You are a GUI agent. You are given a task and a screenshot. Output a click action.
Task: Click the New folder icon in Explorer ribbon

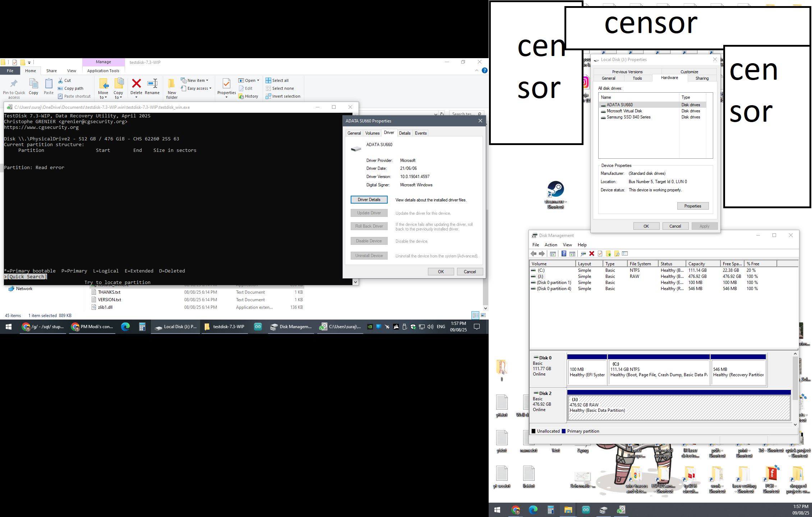[172, 89]
